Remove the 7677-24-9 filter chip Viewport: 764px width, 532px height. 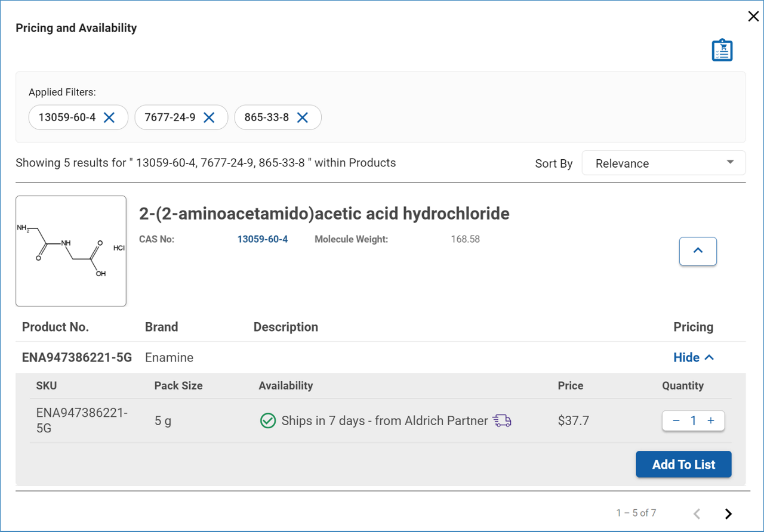click(209, 117)
